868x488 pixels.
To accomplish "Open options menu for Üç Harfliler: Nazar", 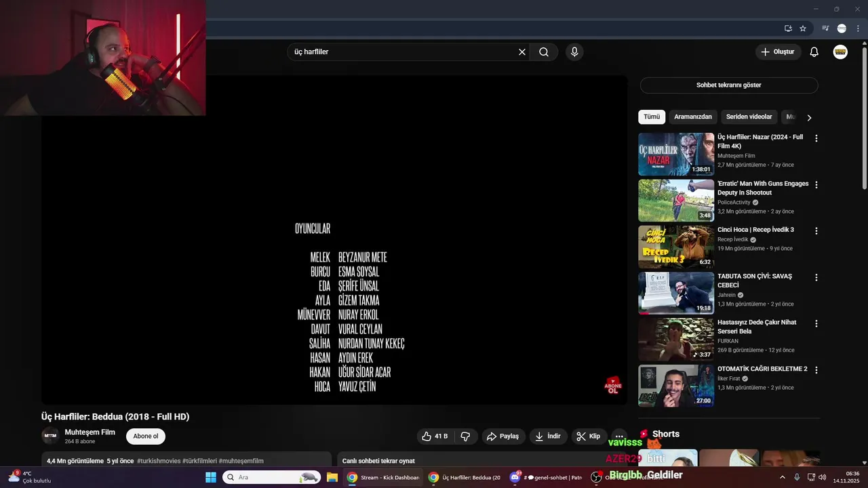I will coord(816,138).
